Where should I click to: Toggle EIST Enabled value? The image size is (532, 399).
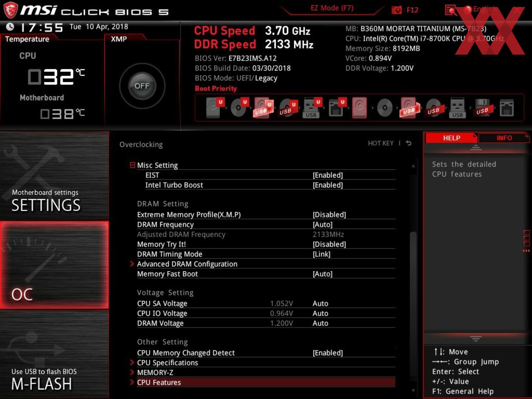(x=328, y=175)
